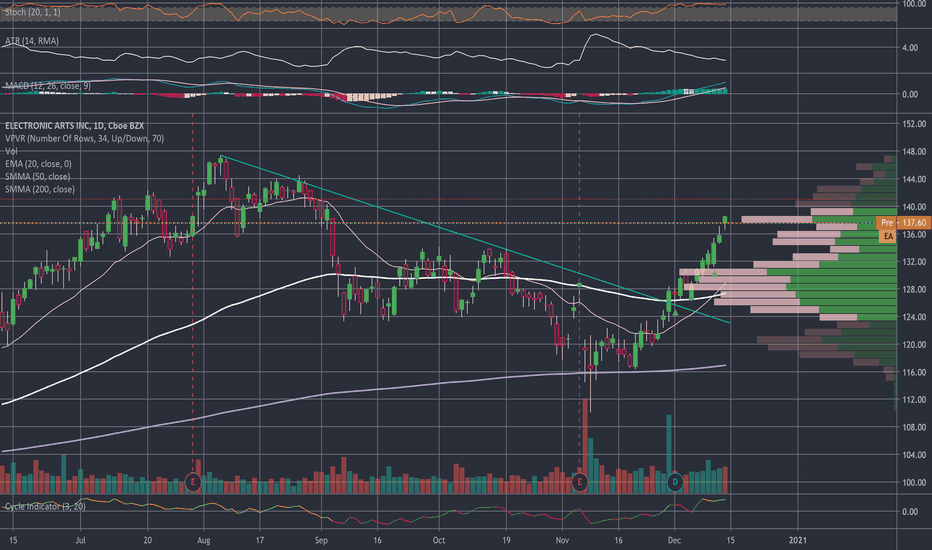Select the ATR (14, RMA) indicator label
This screenshot has width=932, height=550.
pyautogui.click(x=32, y=41)
